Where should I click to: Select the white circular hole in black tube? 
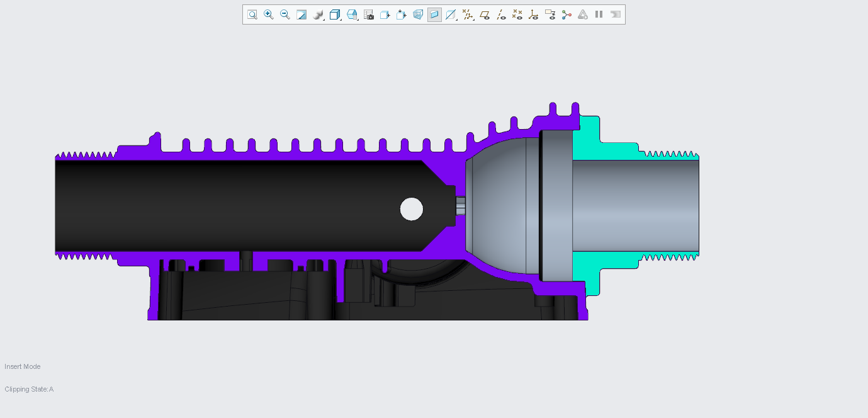[412, 209]
